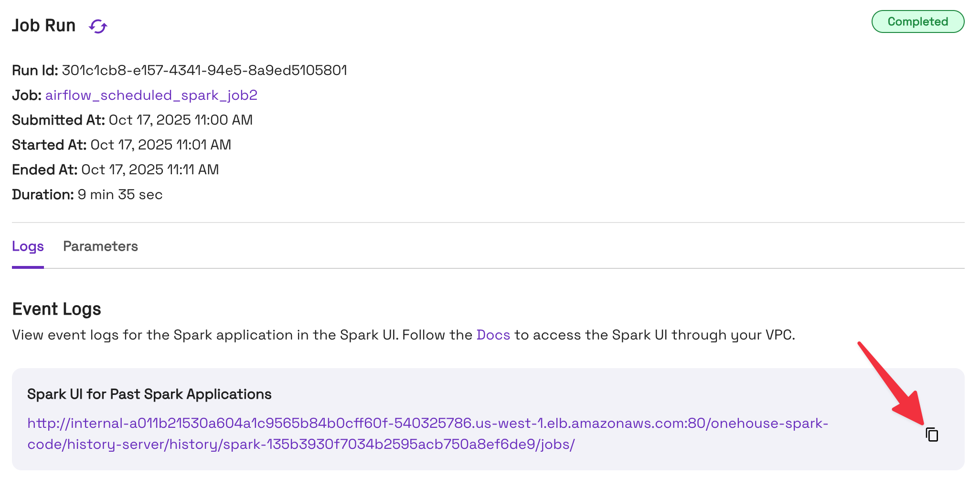Image resolution: width=980 pixels, height=488 pixels.
Task: Click the Job field label
Action: [27, 95]
